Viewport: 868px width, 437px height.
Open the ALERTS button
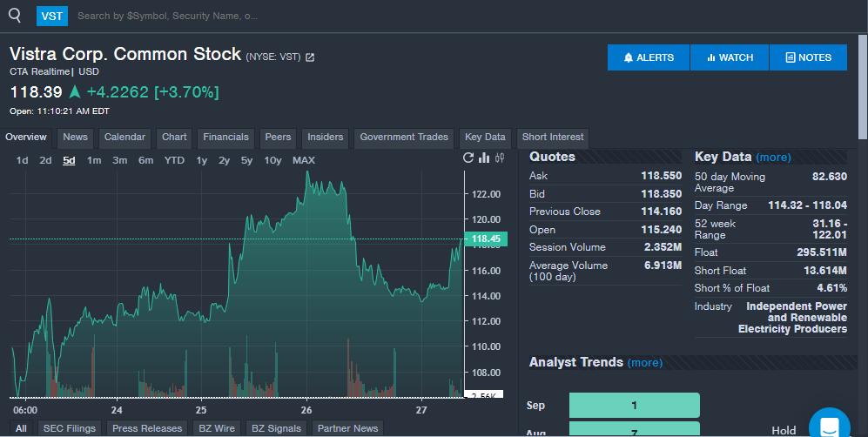click(649, 57)
